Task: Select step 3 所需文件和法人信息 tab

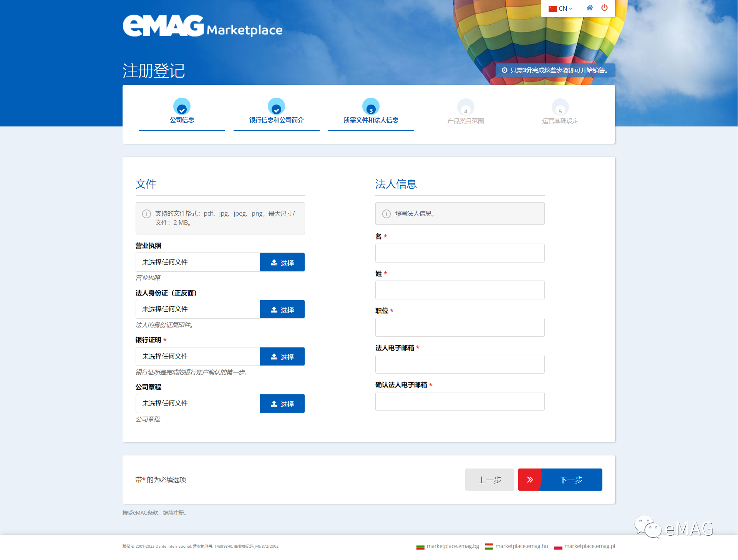Action: 371,120
